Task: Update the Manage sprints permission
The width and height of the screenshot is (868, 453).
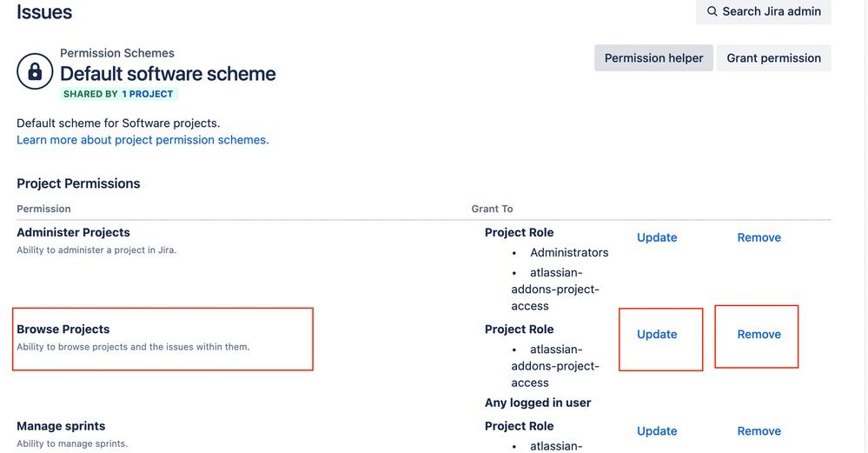Action: (657, 431)
